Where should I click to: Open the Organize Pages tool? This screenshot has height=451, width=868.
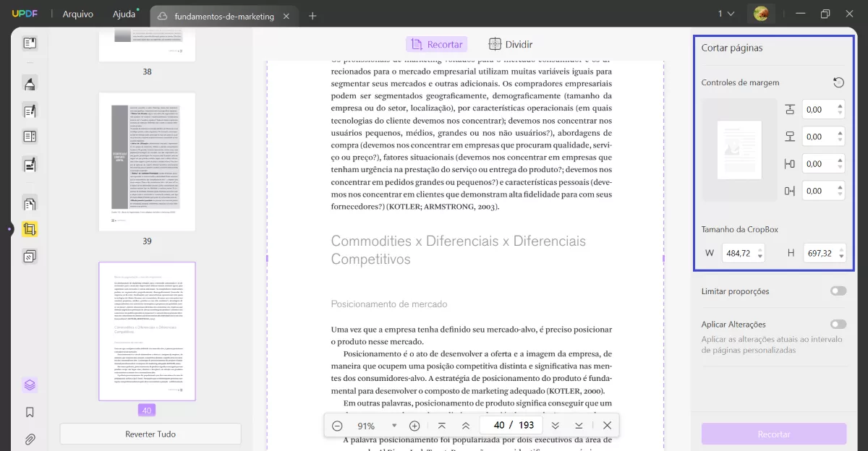click(29, 203)
